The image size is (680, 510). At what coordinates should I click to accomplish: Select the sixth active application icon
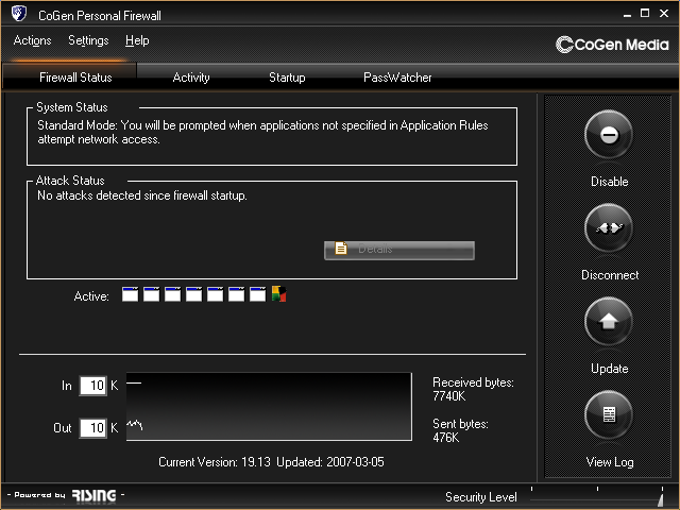pos(236,294)
